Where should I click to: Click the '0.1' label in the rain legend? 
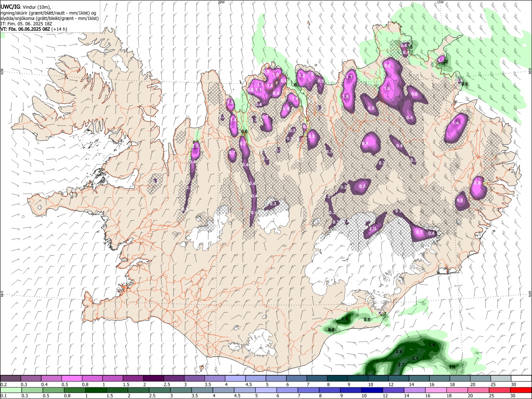(x=4, y=396)
